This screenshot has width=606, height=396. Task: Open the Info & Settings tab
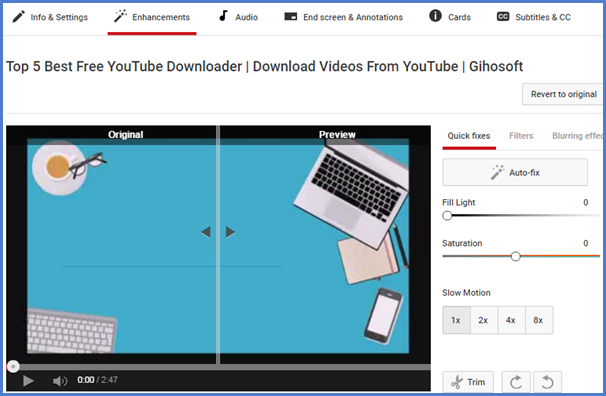coord(50,17)
